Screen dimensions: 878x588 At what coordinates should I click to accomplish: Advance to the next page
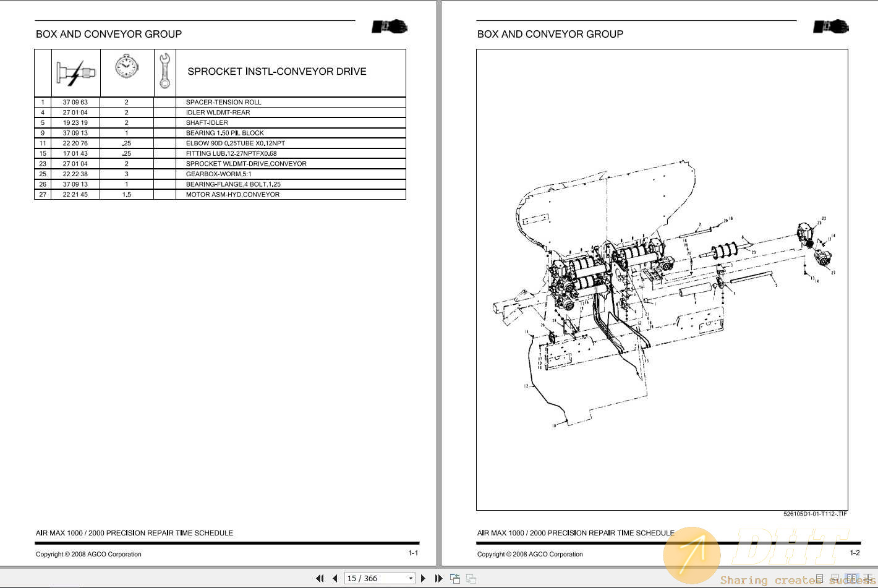[424, 579]
